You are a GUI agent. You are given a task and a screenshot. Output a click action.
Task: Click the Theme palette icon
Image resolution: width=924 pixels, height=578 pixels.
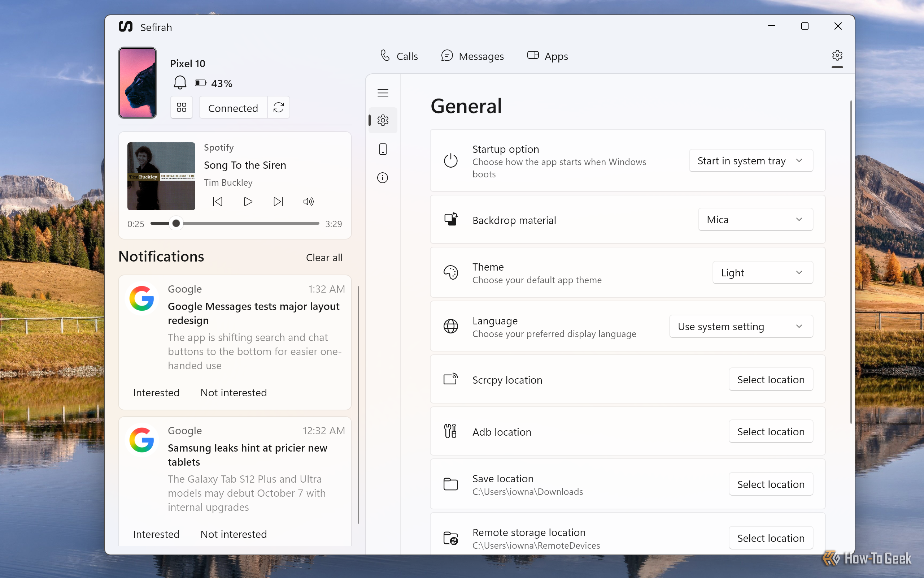click(450, 272)
